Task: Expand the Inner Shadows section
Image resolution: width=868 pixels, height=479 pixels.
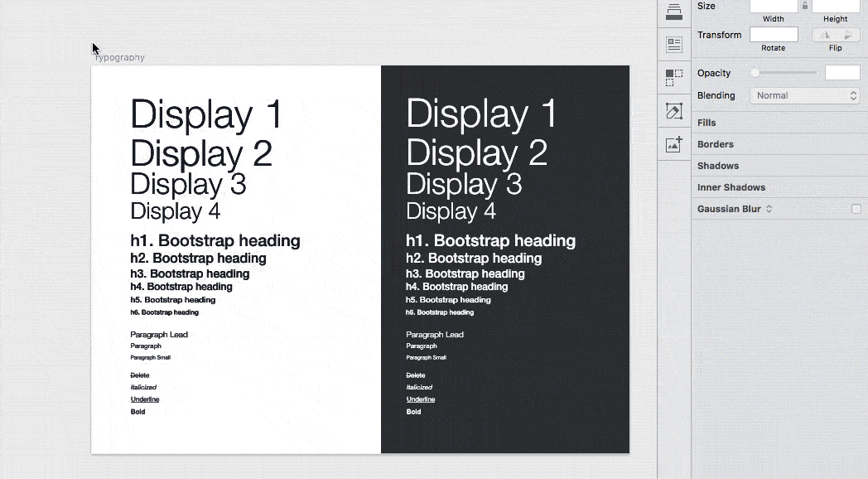Action: (x=731, y=187)
